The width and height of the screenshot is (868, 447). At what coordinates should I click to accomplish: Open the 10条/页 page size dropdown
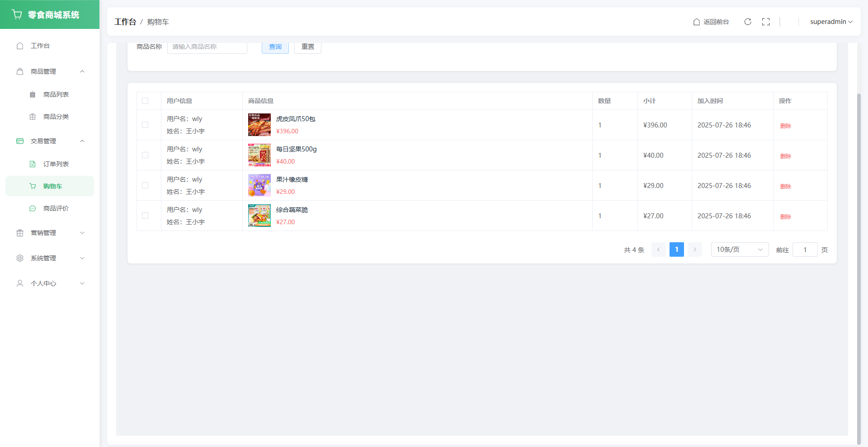coord(739,249)
